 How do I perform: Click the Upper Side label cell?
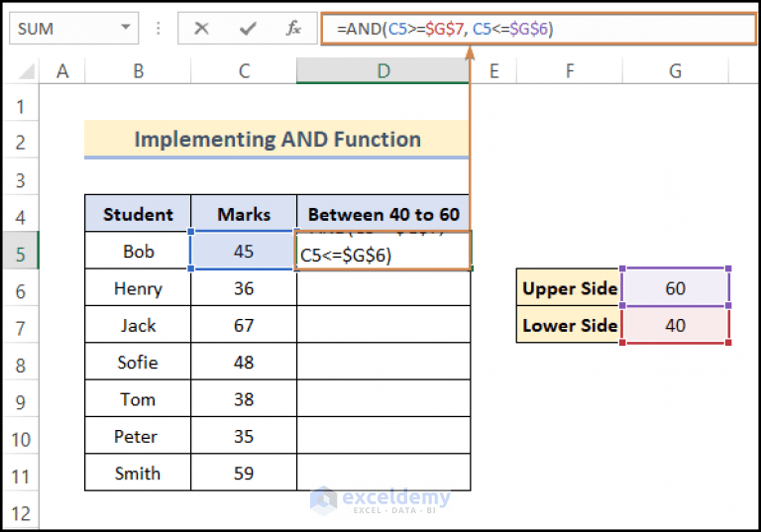[x=570, y=288]
